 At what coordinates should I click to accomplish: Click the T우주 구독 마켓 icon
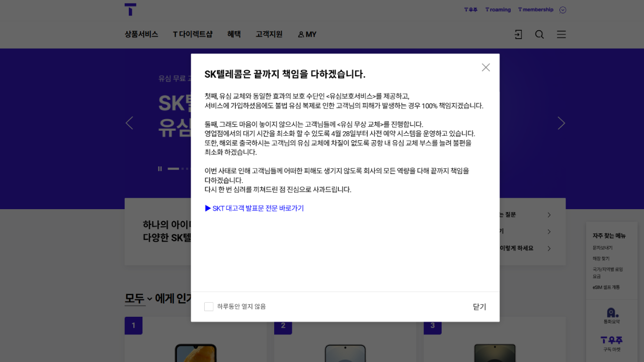(612, 344)
